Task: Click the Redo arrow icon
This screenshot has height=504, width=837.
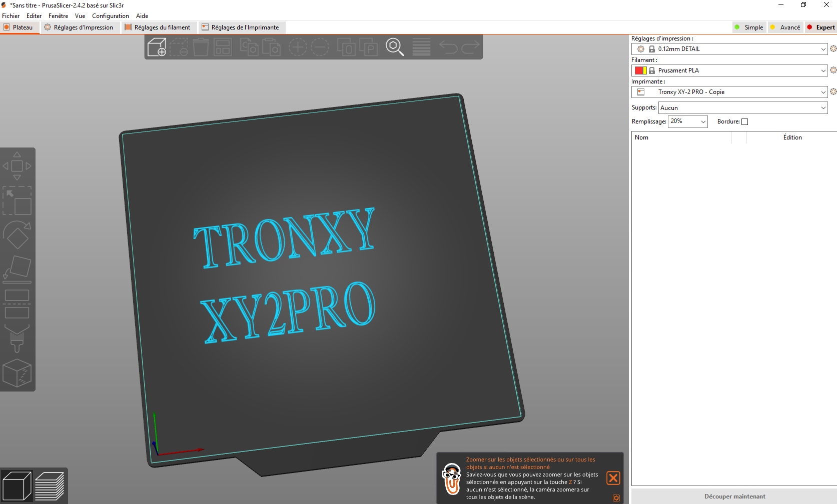Action: coord(470,47)
